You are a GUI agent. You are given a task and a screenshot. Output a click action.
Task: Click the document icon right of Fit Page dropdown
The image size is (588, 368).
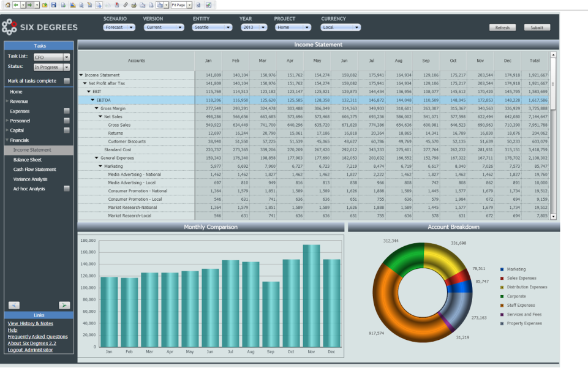click(x=198, y=6)
